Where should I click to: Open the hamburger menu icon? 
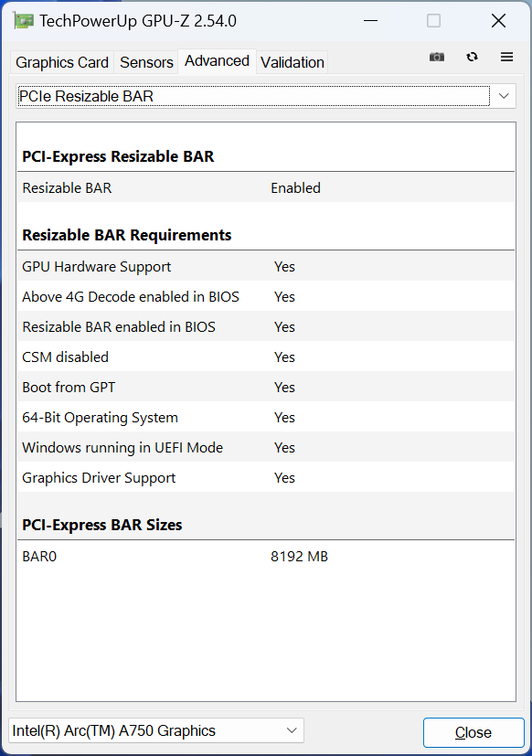coord(506,57)
